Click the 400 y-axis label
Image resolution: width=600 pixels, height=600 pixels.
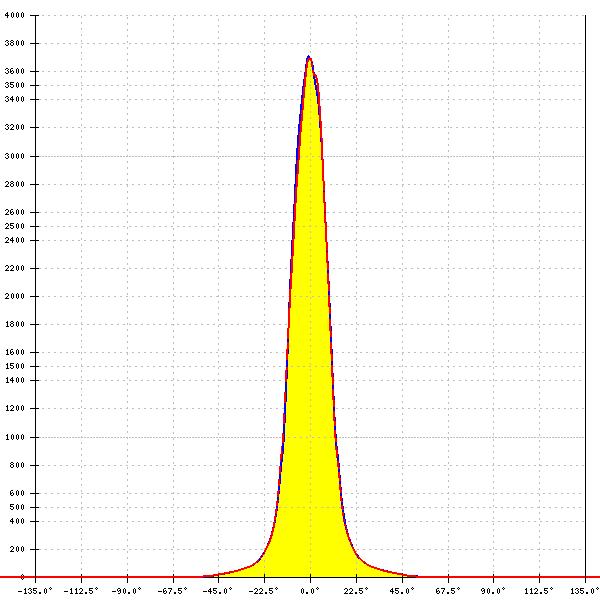(x=17, y=522)
